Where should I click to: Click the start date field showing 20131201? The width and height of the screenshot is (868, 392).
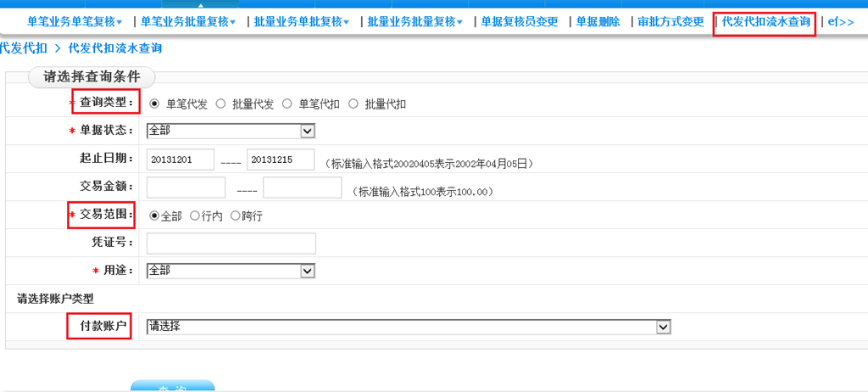pyautogui.click(x=181, y=160)
